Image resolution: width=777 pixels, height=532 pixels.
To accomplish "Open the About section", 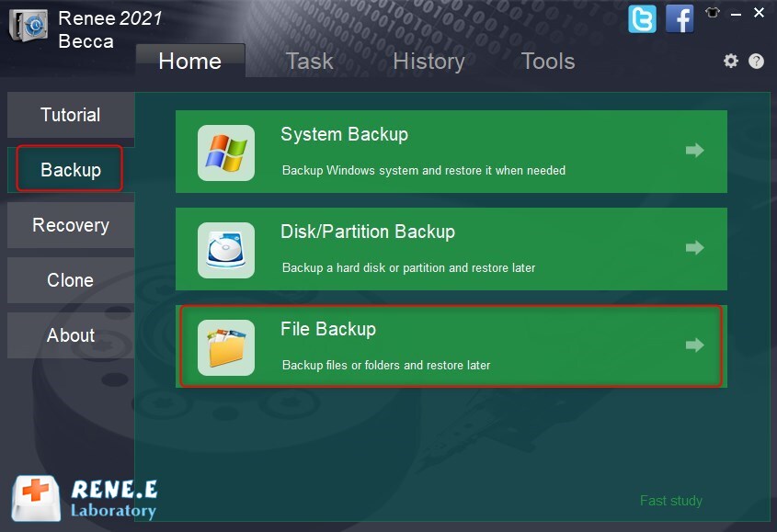I will coord(71,335).
